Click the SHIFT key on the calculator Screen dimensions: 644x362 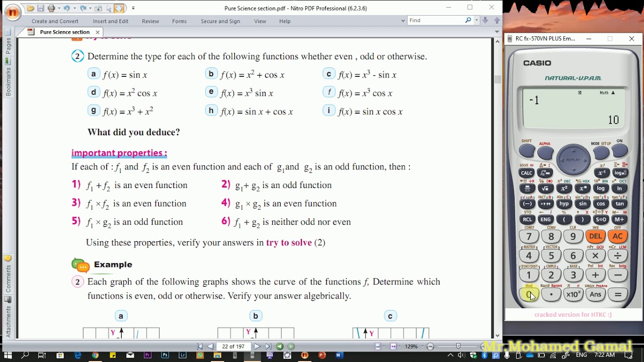(527, 151)
